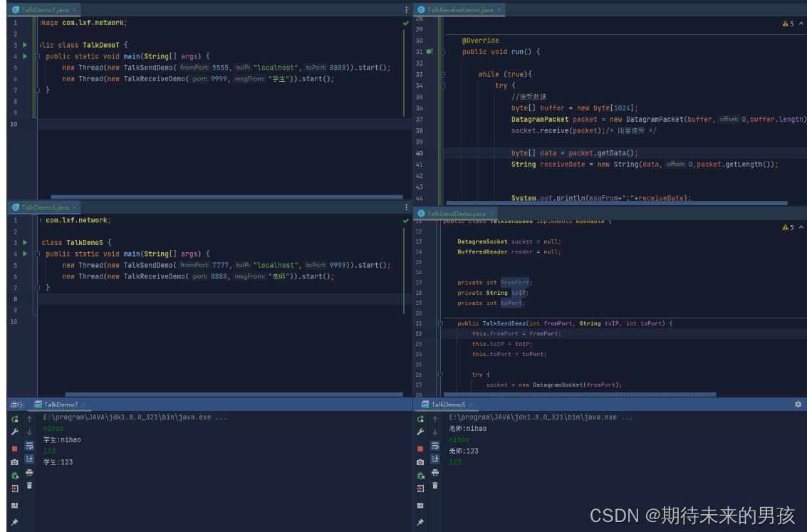Screen dimensions: 807x532
Task: Open wrench settings in TalkDemoS run panel
Action: tap(420, 432)
